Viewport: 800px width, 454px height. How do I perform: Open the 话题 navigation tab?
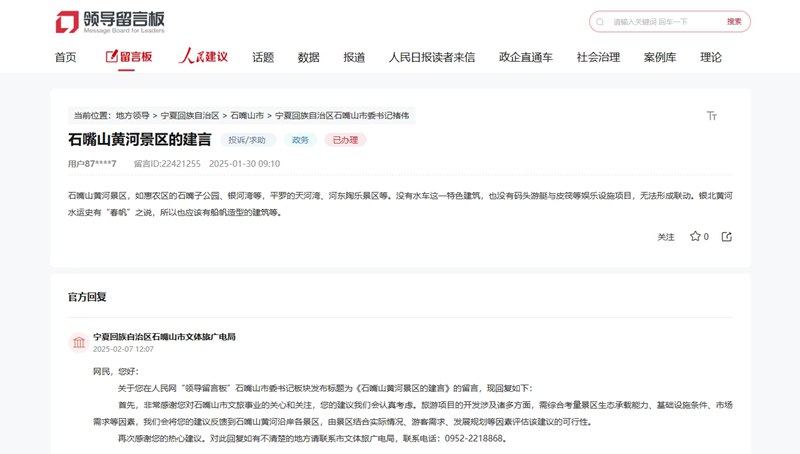click(263, 57)
